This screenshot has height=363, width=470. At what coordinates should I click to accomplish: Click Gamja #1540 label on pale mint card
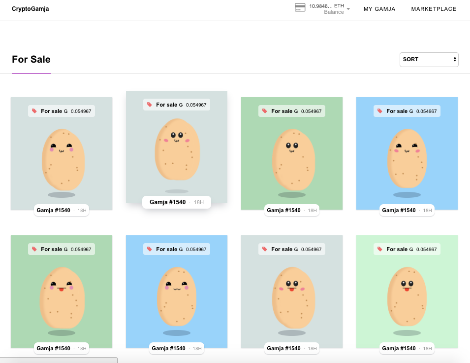[407, 348]
